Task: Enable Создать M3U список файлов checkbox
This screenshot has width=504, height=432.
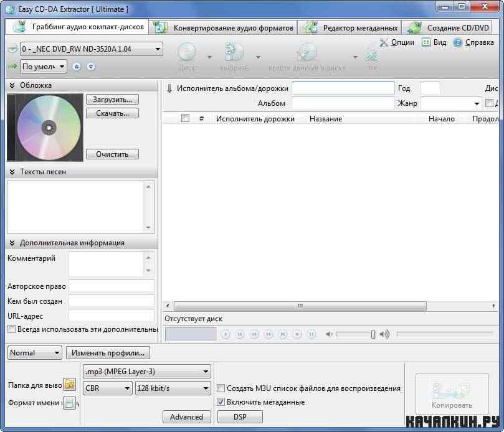Action: click(221, 388)
